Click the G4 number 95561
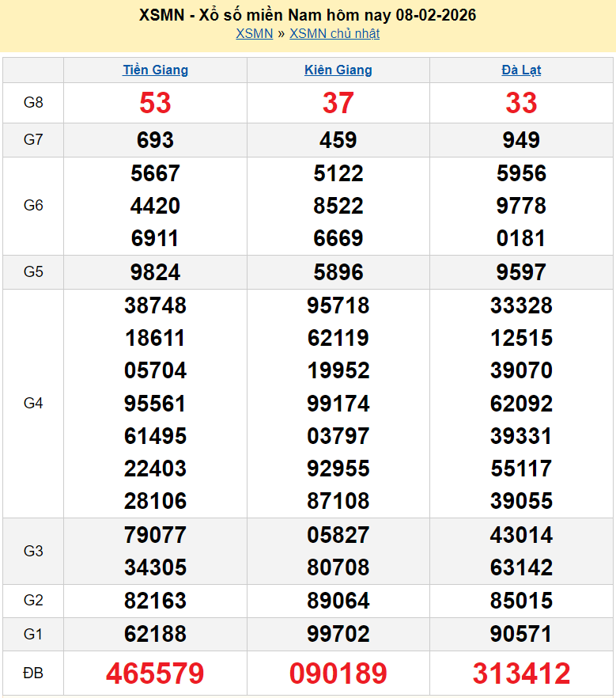The image size is (616, 698). tap(155, 404)
